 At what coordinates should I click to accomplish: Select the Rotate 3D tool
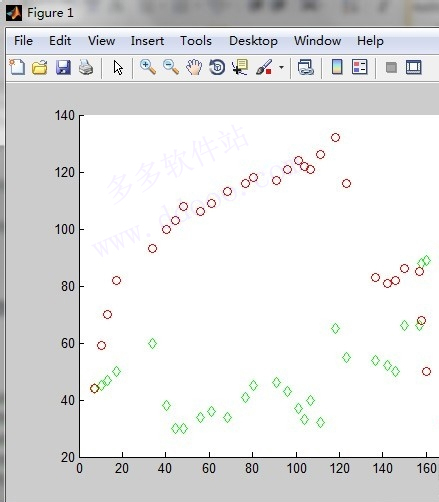(x=217, y=67)
